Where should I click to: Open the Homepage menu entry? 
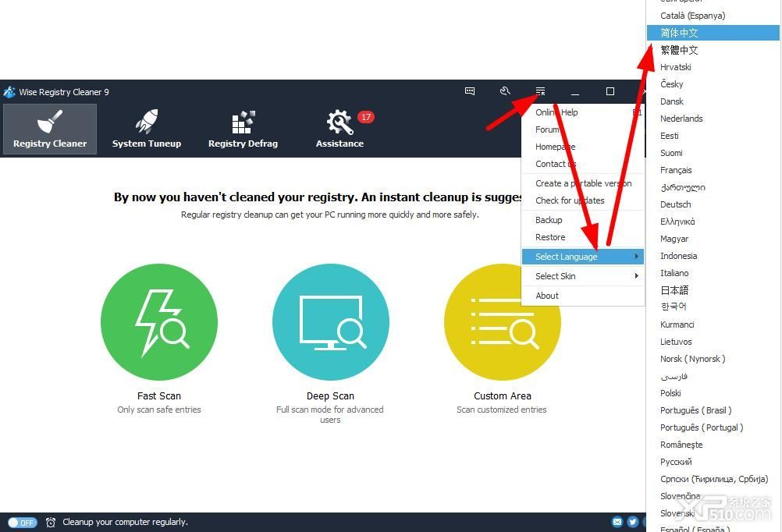[582, 147]
